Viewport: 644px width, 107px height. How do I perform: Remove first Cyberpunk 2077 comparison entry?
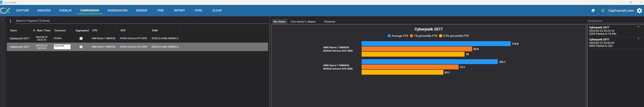click(x=638, y=27)
